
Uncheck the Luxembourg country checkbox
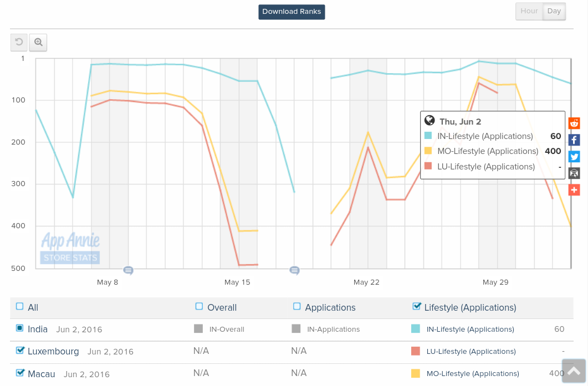click(20, 351)
